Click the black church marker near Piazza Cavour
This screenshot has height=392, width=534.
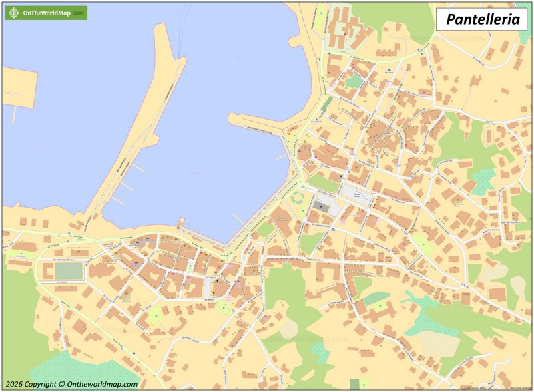click(341, 176)
